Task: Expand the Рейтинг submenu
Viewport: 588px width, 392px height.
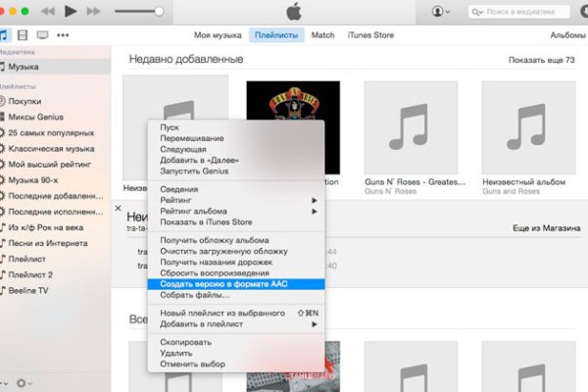Action: click(236, 200)
